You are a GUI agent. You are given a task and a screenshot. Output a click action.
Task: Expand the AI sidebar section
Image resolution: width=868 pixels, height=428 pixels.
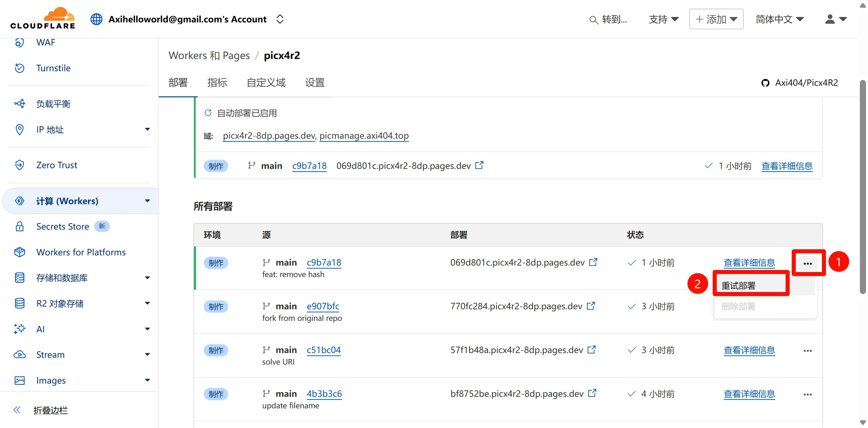click(x=147, y=329)
